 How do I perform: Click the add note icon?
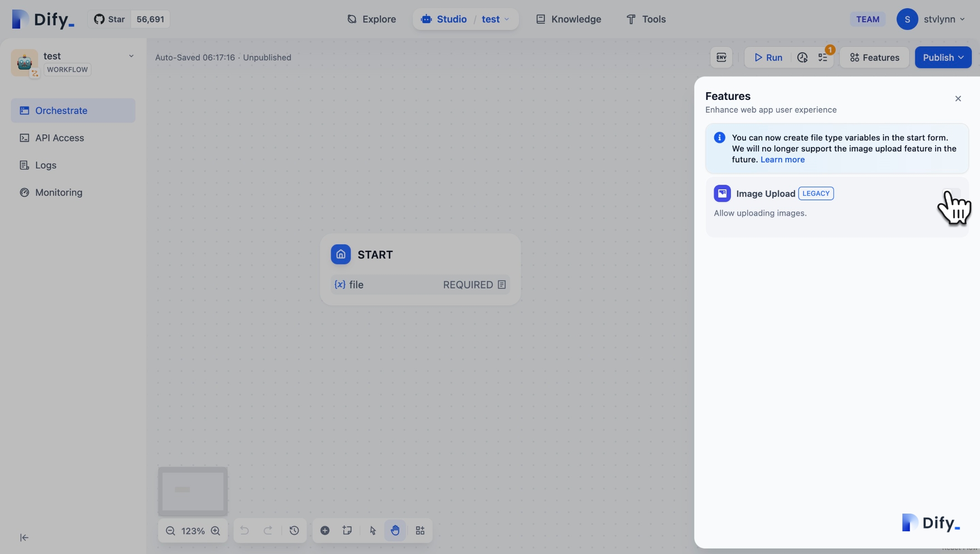(348, 530)
